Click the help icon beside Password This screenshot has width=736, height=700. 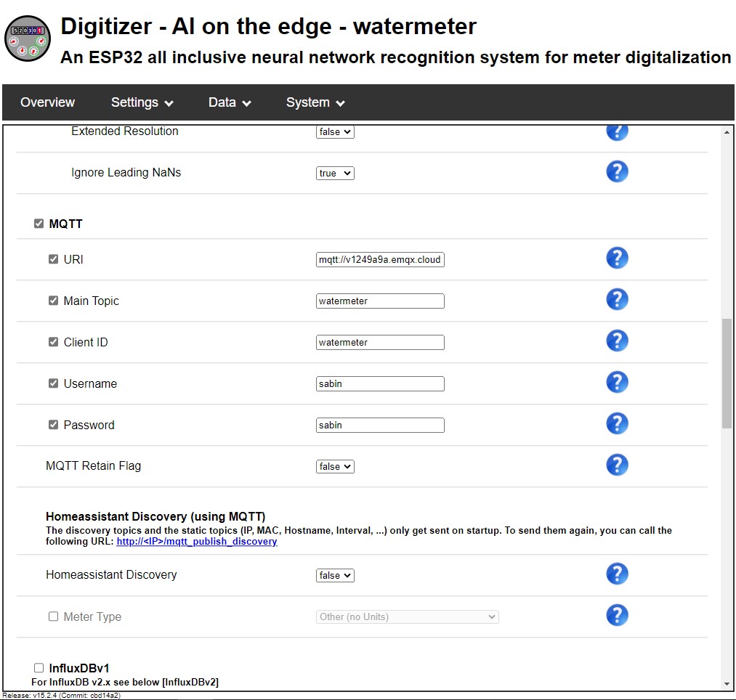pyautogui.click(x=617, y=423)
